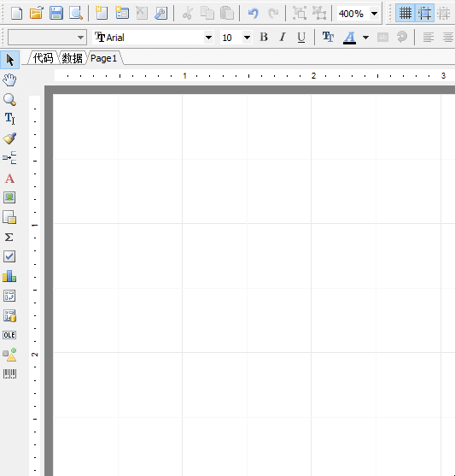Screen dimensions: 455x476
Task: Insert a band object
Action: pos(9,158)
